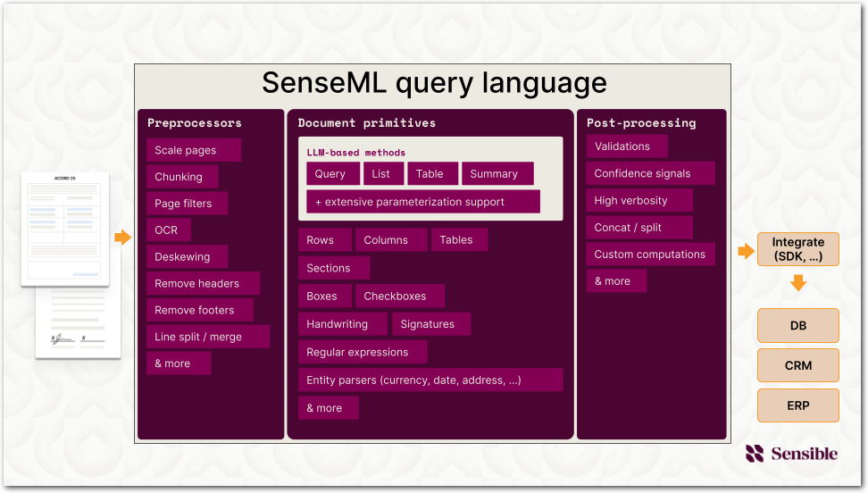Click the Deskewing box

(x=188, y=256)
